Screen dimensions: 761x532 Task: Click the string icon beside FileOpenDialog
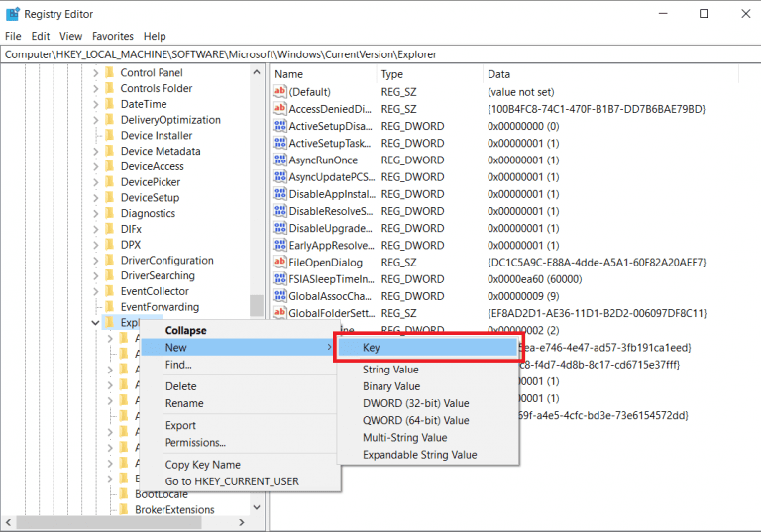point(280,262)
